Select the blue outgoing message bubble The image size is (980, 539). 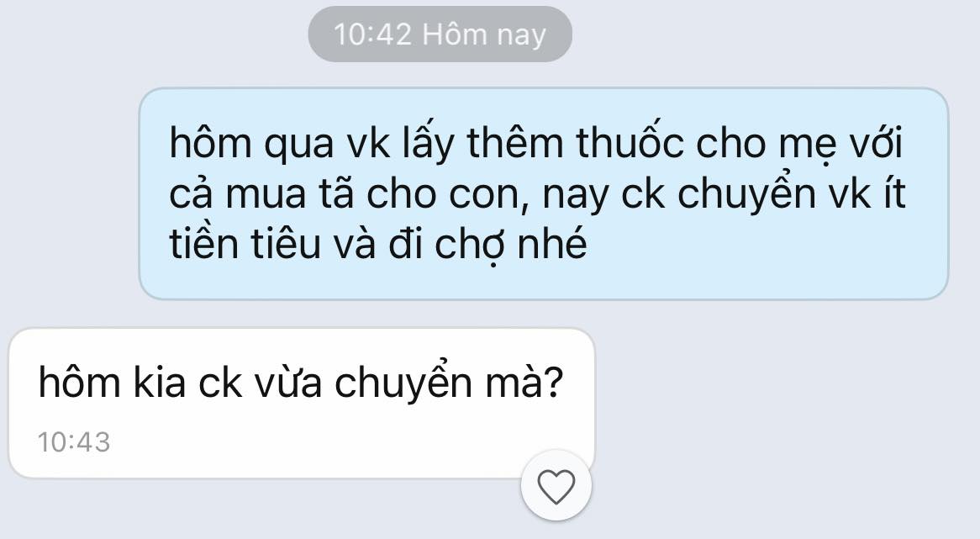coord(544,194)
